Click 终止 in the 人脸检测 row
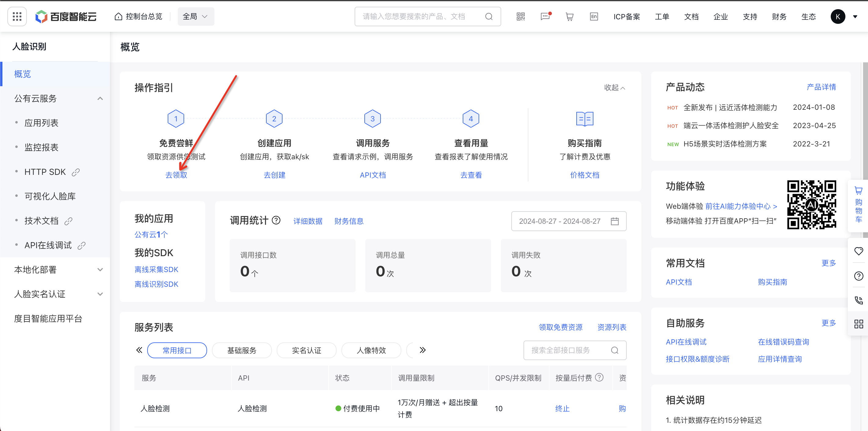Image resolution: width=868 pixels, height=431 pixels. (562, 408)
